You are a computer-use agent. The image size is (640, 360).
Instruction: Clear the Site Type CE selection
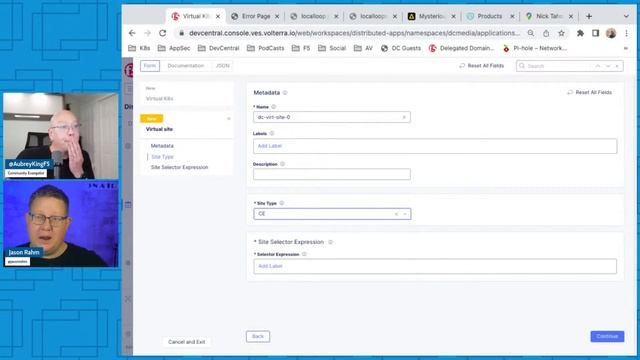pos(396,214)
